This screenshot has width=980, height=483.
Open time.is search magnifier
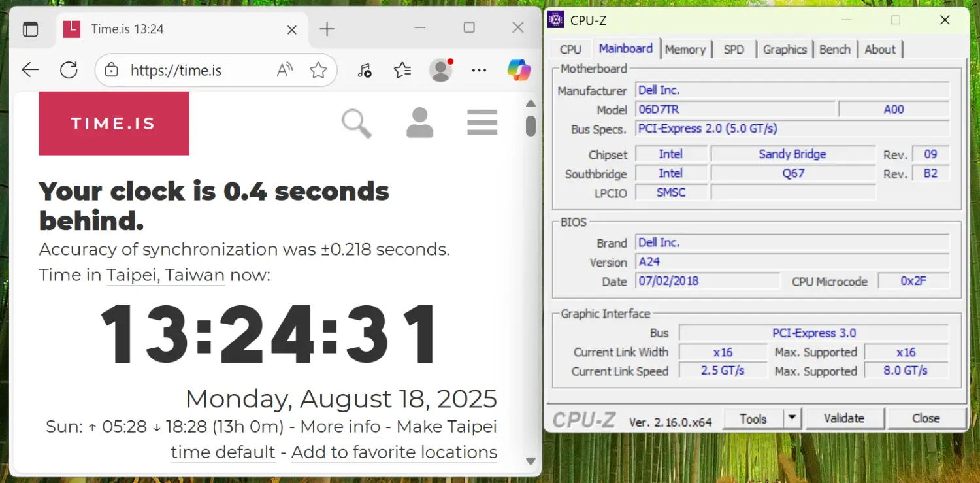(357, 124)
